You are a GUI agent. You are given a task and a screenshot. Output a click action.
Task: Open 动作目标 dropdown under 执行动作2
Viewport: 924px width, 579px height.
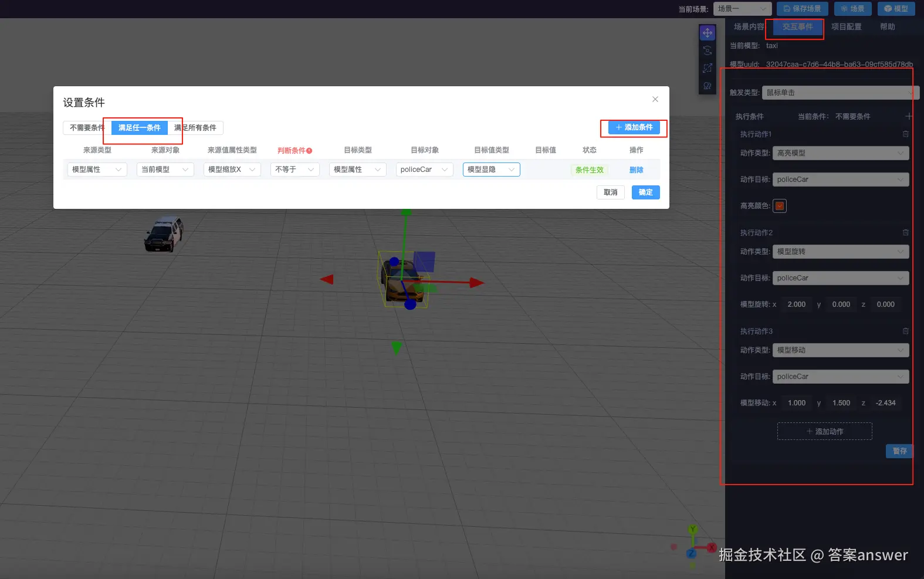pos(841,278)
